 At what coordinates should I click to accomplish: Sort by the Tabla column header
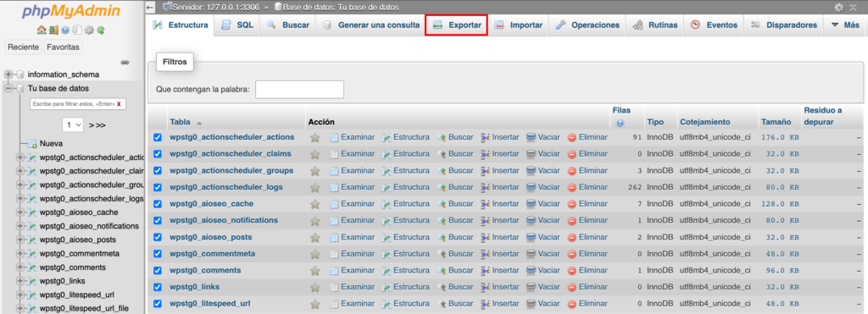[180, 122]
